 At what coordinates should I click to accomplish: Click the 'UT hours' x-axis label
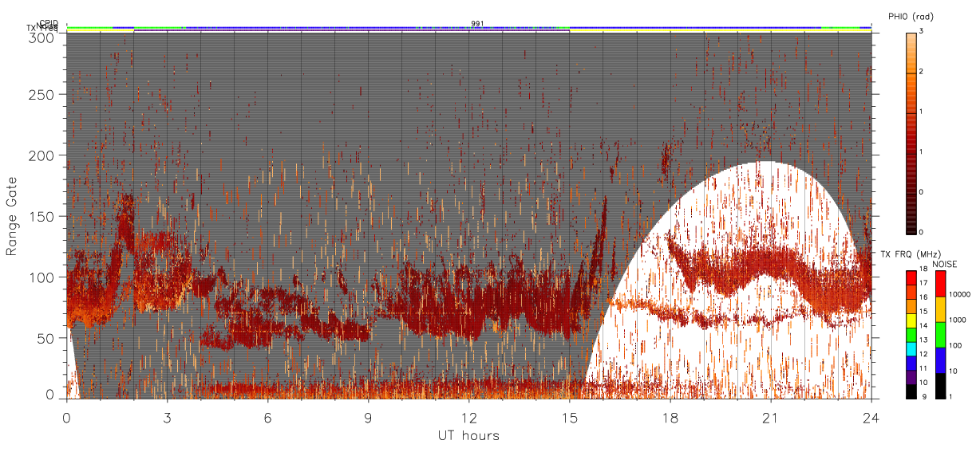click(x=468, y=435)
